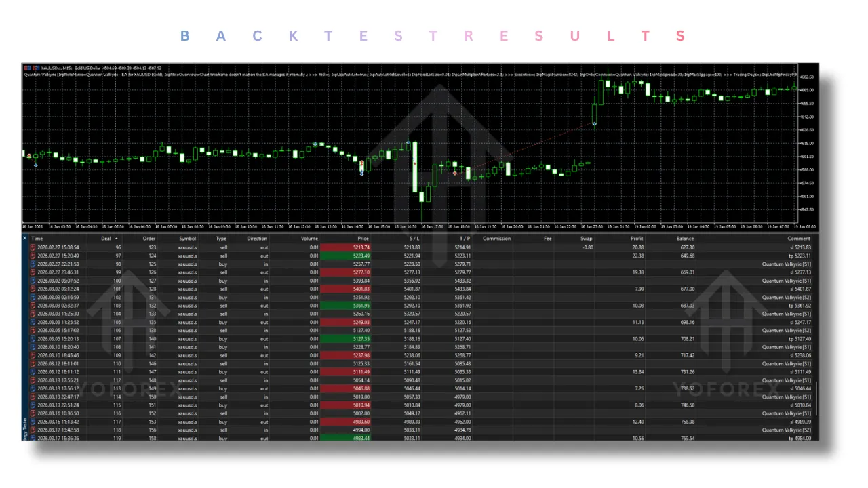Sort by the Comment column header
Screen dimensions: 868x488
[x=799, y=239]
